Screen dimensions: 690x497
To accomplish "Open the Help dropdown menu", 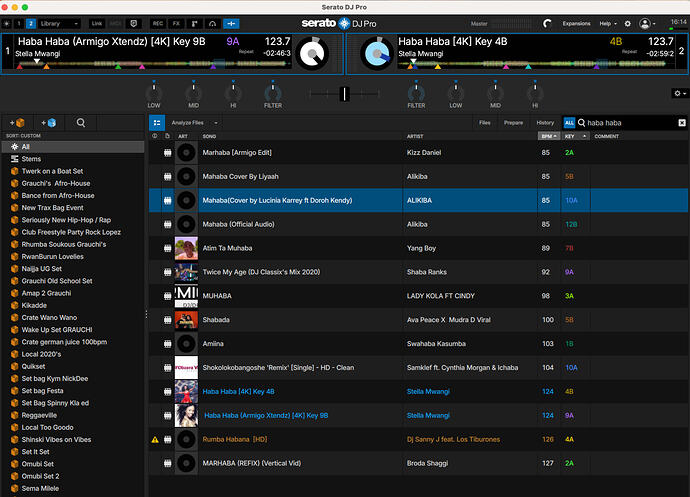I will click(608, 23).
